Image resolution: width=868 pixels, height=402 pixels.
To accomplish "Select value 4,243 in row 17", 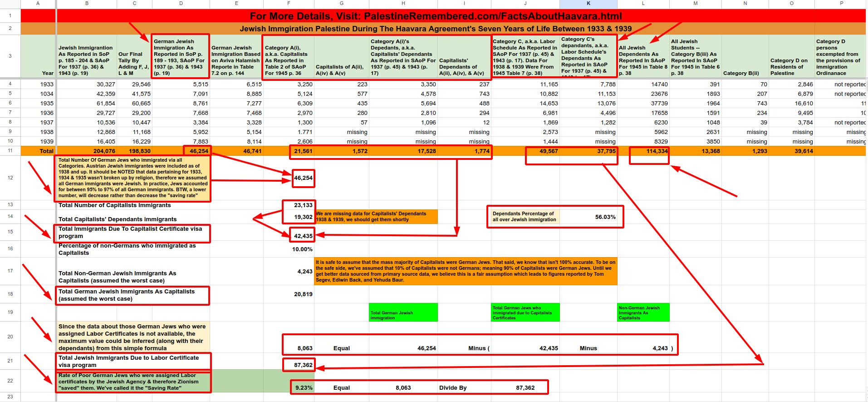I will click(x=289, y=271).
